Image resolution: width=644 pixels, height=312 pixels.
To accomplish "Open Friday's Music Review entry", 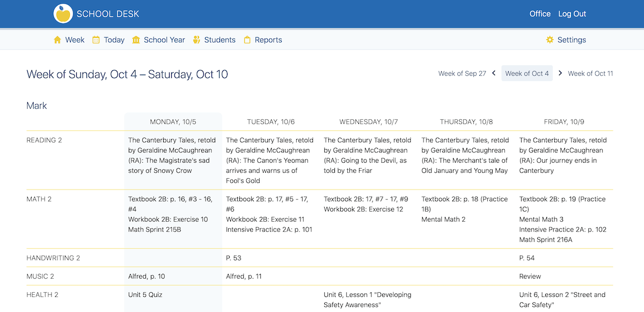I will [530, 277].
